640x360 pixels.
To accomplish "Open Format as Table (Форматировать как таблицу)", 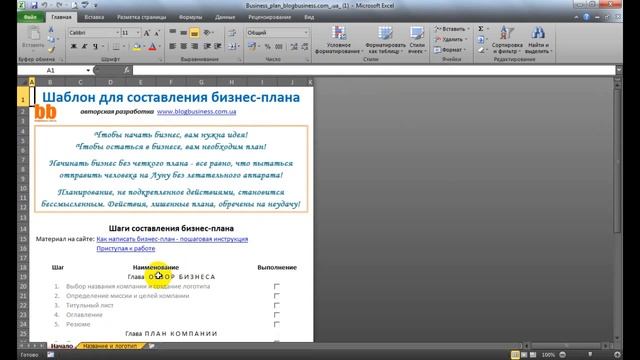I will [x=385, y=40].
